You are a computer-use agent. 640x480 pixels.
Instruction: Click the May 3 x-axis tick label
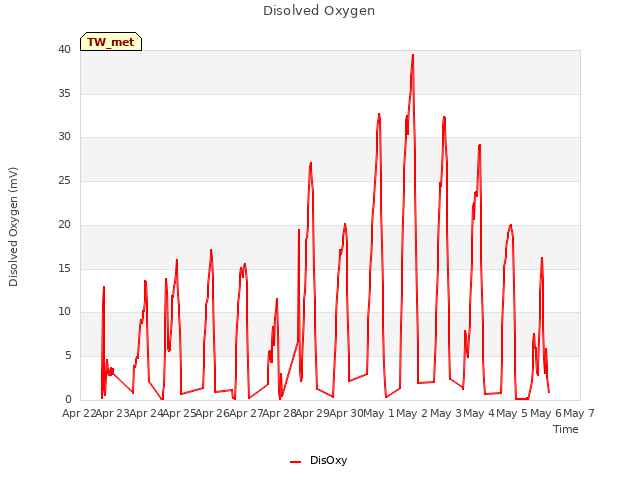click(446, 413)
